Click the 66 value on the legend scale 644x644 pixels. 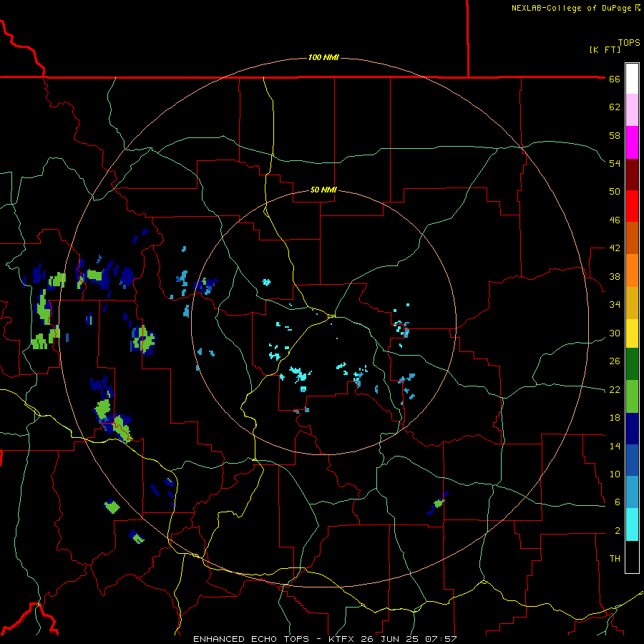tap(615, 79)
